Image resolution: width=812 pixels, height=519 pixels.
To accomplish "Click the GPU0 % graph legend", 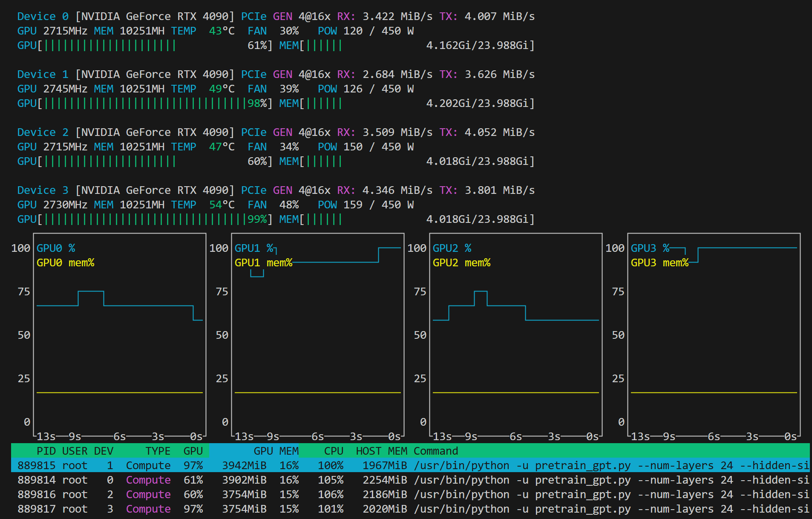I will tap(56, 248).
